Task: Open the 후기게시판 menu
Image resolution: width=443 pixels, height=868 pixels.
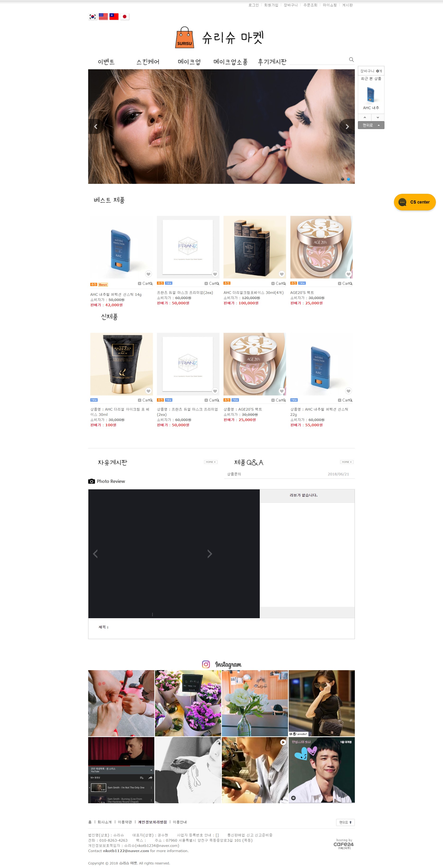Action: [272, 62]
